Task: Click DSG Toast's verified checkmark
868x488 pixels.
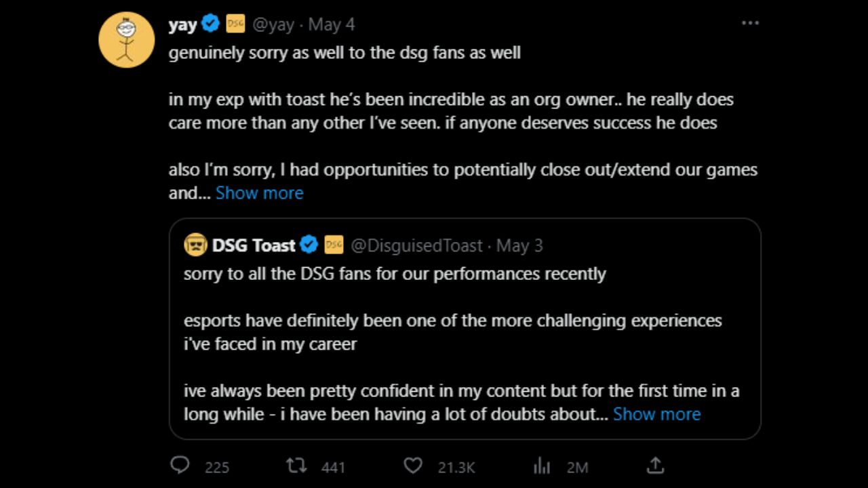Action: tap(309, 245)
